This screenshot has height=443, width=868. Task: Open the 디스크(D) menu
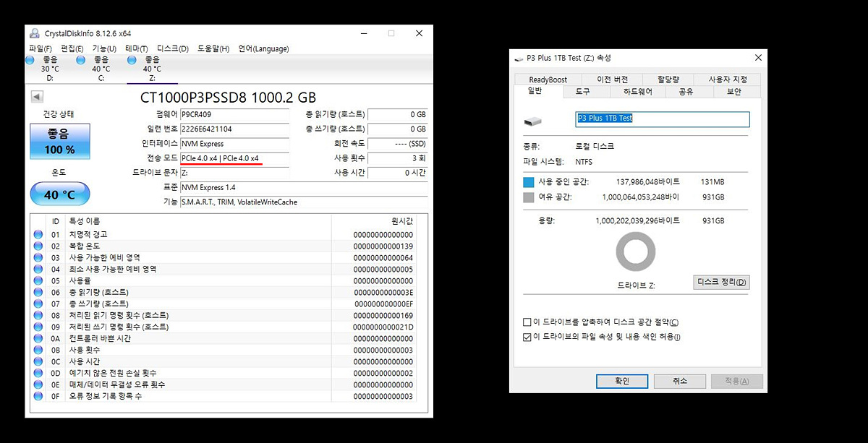[173, 48]
